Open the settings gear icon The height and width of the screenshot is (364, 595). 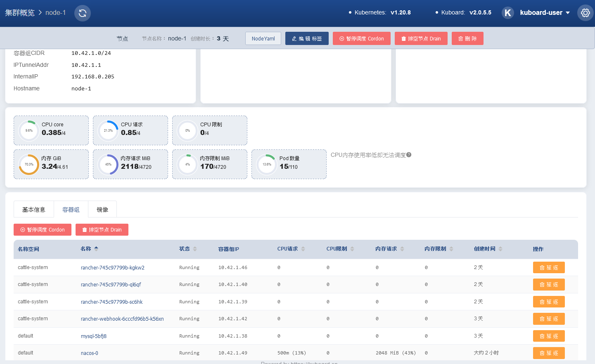585,13
